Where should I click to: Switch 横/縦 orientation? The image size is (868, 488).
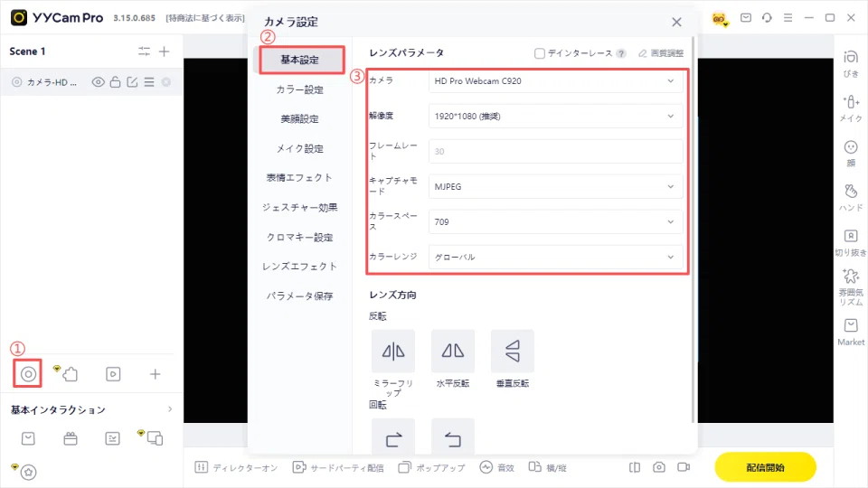547,467
